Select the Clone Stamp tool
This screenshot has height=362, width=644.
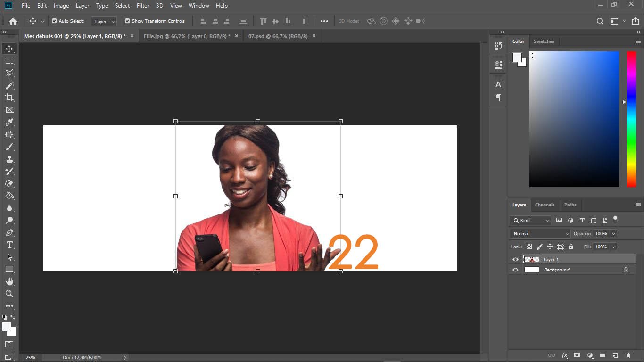tap(9, 159)
